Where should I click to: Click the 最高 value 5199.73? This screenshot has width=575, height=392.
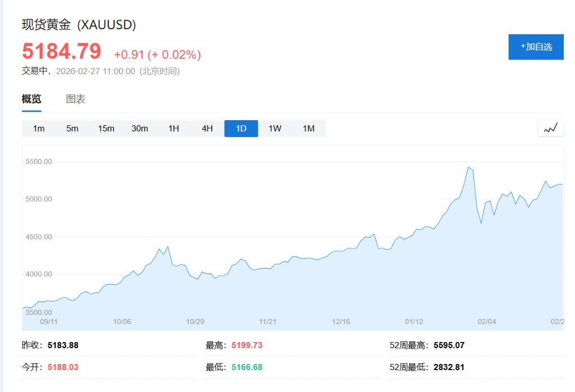[246, 345]
